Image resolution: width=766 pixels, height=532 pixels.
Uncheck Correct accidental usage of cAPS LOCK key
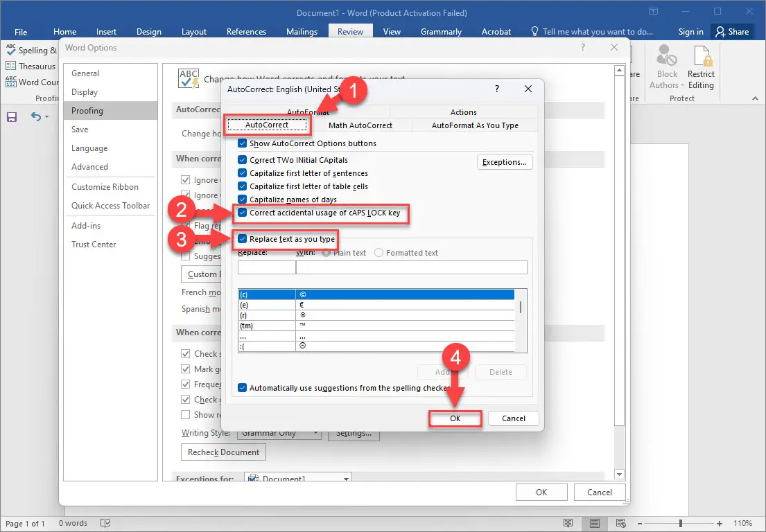click(242, 213)
